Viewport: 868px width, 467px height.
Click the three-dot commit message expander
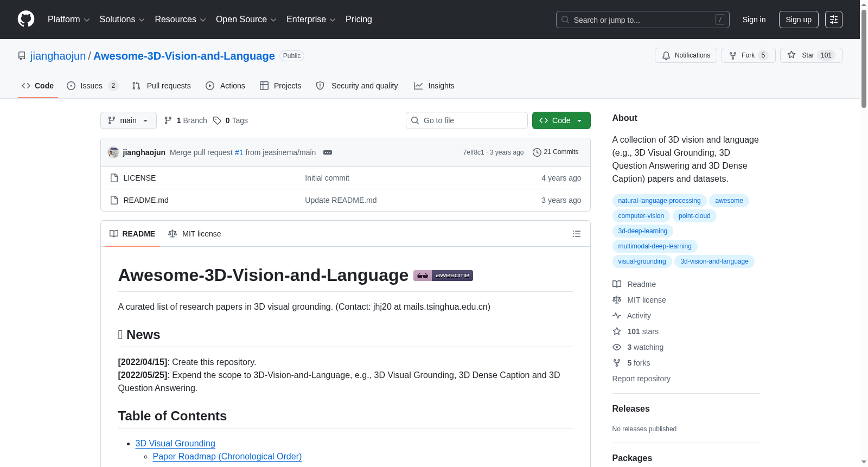coord(328,152)
